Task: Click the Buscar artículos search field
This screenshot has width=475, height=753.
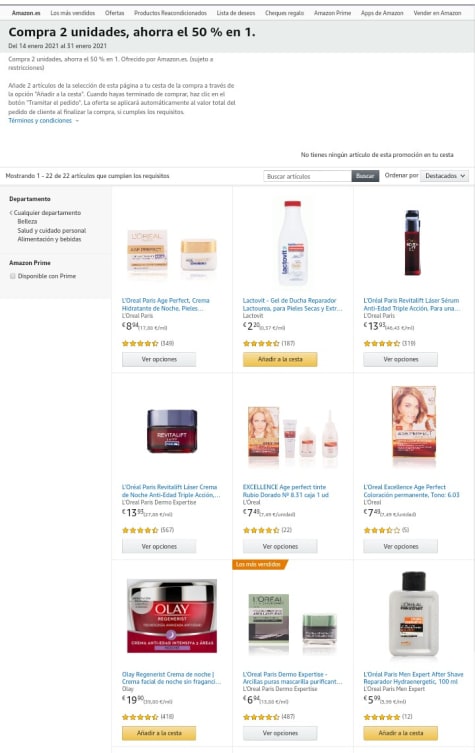Action: [x=307, y=176]
